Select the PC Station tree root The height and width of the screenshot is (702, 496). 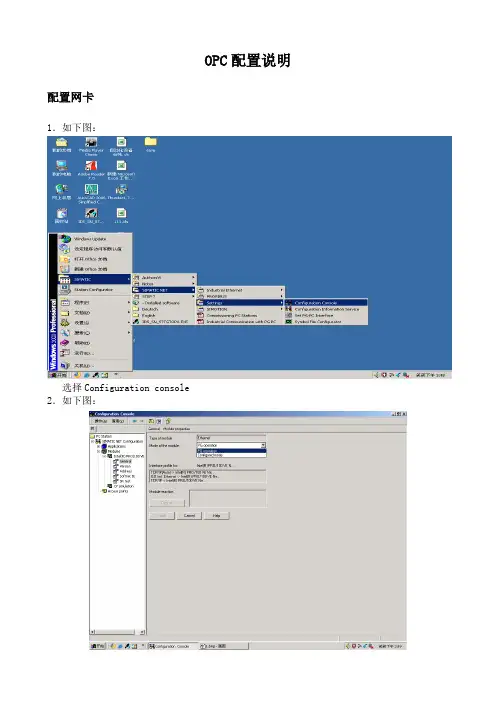(x=101, y=436)
